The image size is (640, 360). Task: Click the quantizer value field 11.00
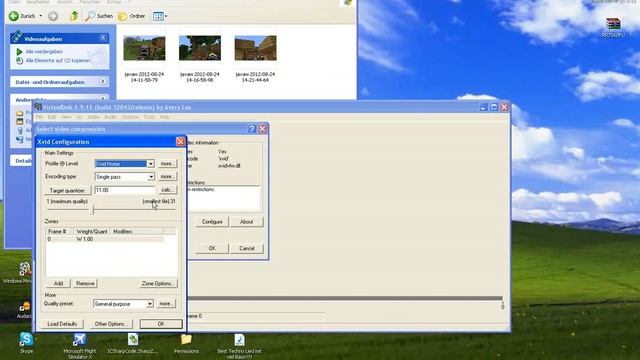click(x=124, y=190)
